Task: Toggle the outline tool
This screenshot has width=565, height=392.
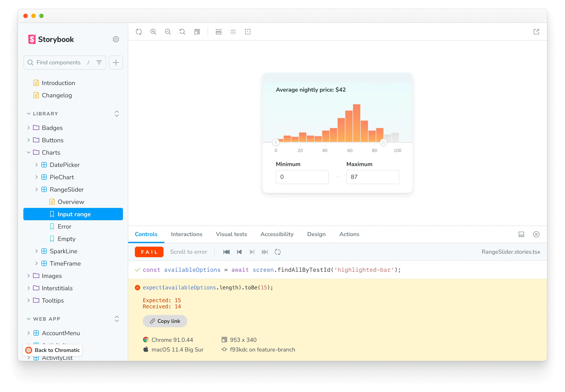Action: [x=247, y=32]
